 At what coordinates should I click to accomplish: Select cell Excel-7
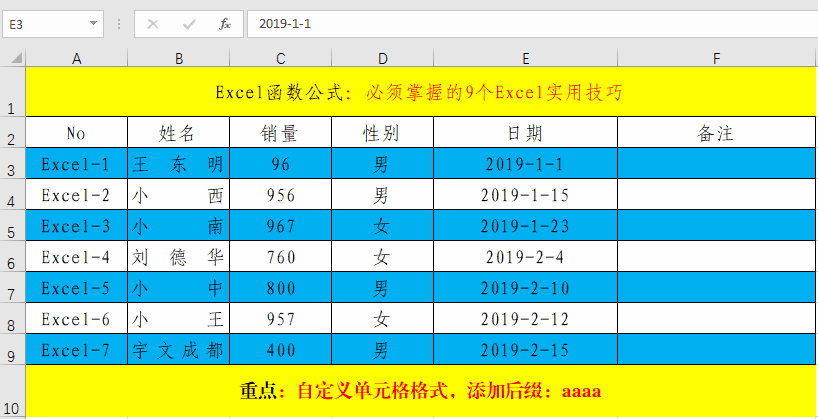pos(77,349)
